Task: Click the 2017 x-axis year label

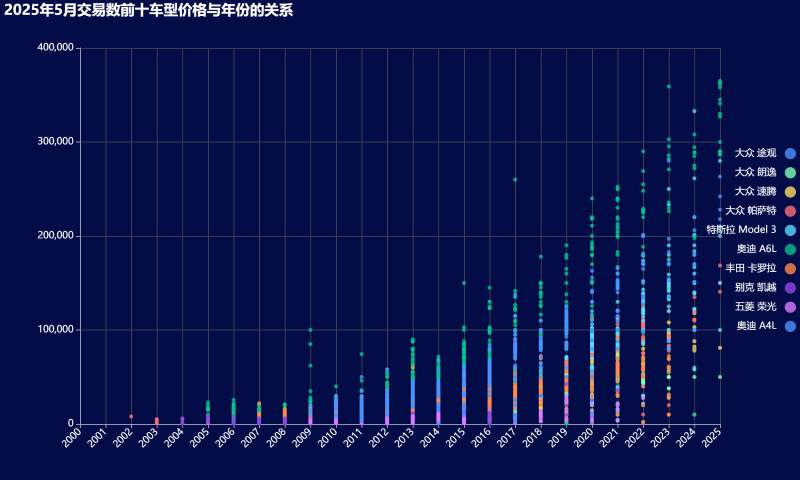Action: [x=507, y=437]
